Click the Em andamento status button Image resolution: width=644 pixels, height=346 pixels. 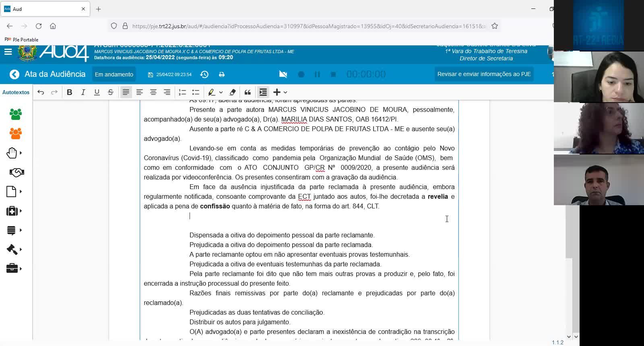114,74
